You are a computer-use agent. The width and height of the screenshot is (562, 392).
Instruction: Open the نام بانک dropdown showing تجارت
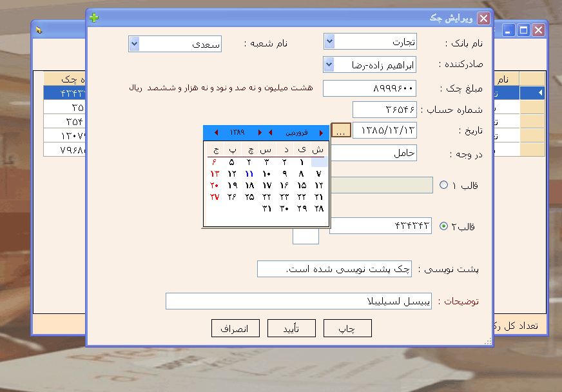pos(329,42)
